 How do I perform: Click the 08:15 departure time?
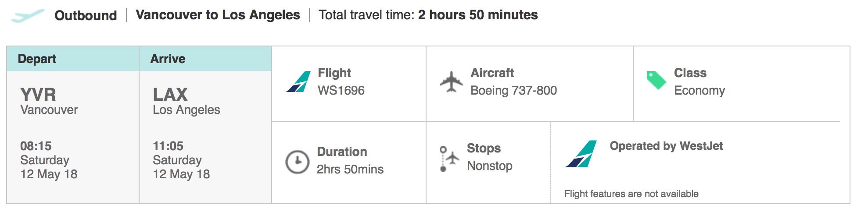tap(36, 146)
